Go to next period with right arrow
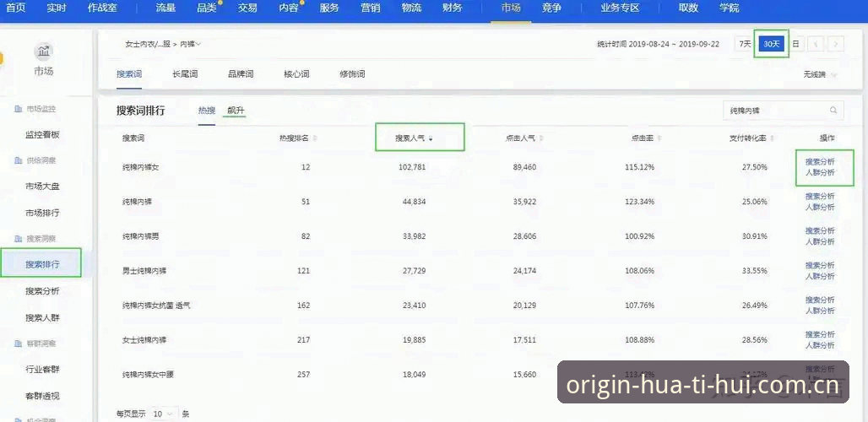 click(x=837, y=44)
